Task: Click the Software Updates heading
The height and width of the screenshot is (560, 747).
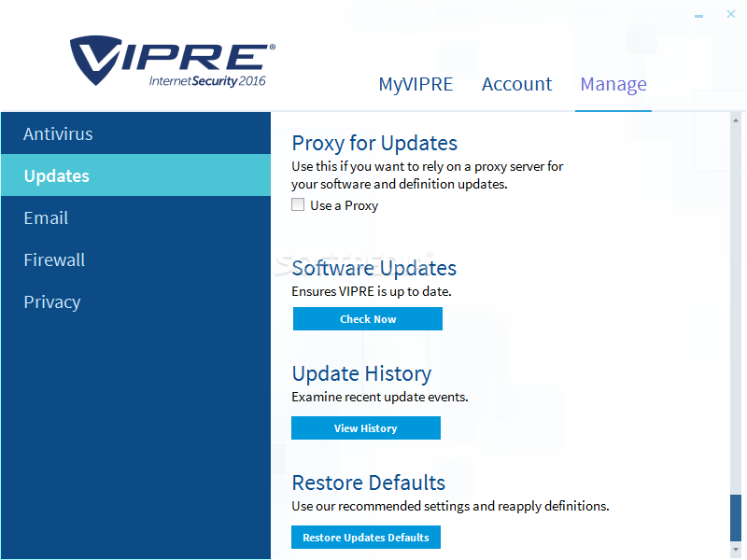Action: [374, 268]
